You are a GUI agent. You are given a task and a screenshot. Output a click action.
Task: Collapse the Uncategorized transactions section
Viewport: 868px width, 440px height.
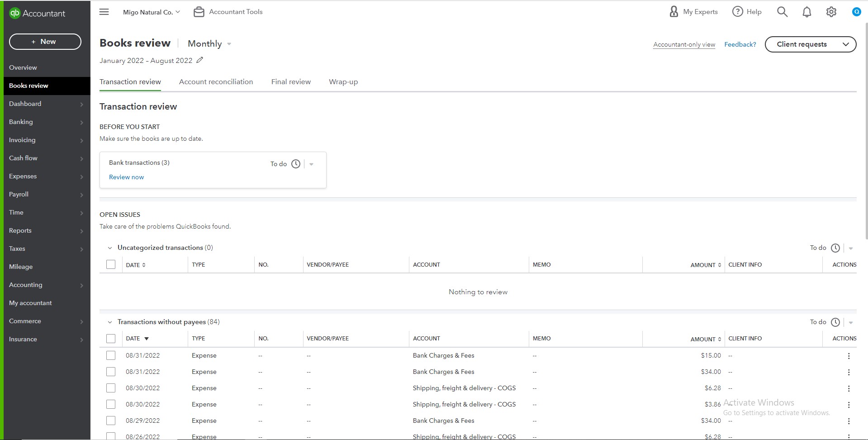[109, 248]
